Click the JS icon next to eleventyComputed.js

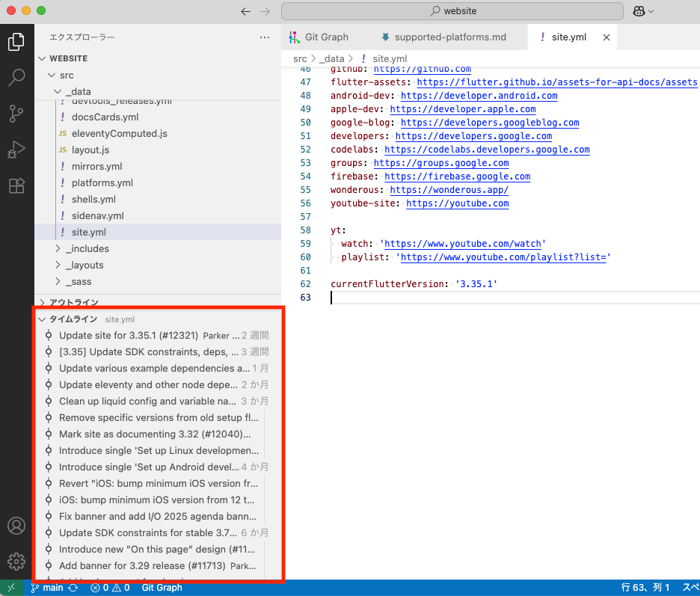tap(63, 134)
